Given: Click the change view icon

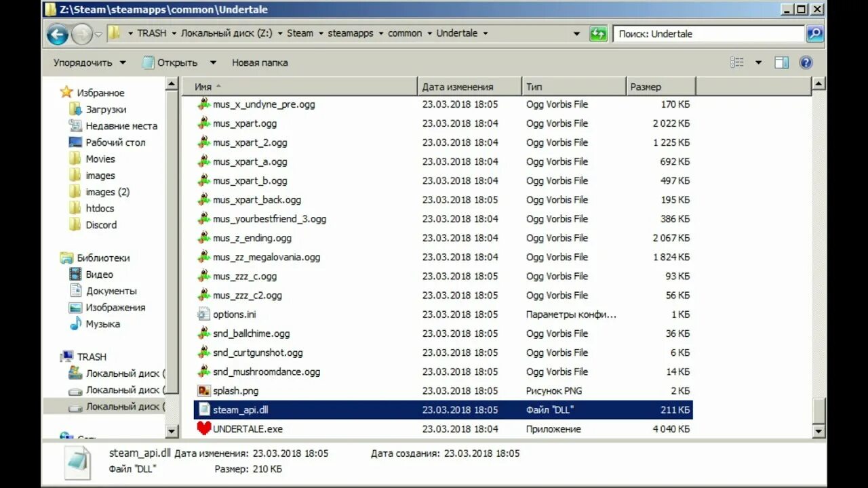Looking at the screenshot, I should click(737, 62).
